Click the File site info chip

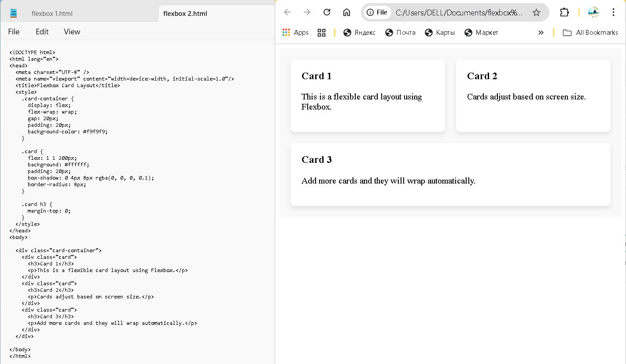click(x=377, y=12)
